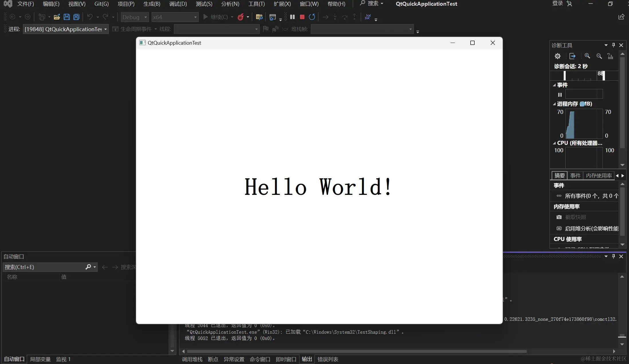
Task: Open the 文件(F) menu
Action: point(25,4)
